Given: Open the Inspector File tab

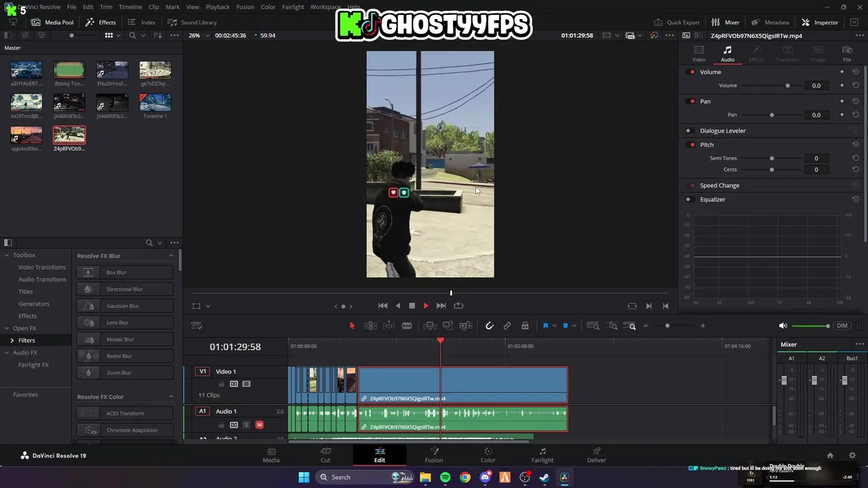Looking at the screenshot, I should pos(847,54).
